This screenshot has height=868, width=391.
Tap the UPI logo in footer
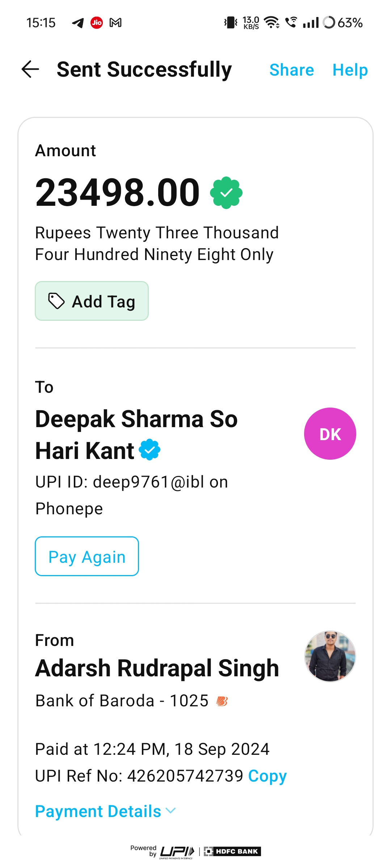click(x=177, y=851)
